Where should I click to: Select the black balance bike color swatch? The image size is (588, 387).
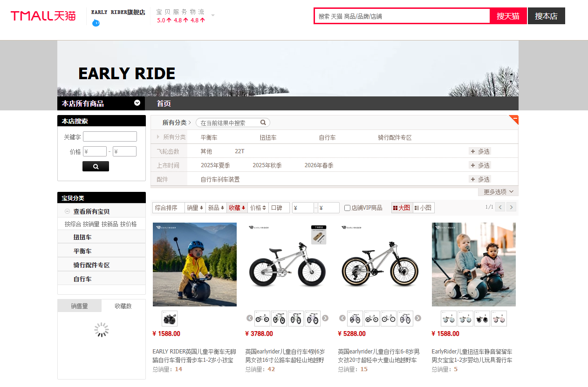(x=170, y=319)
